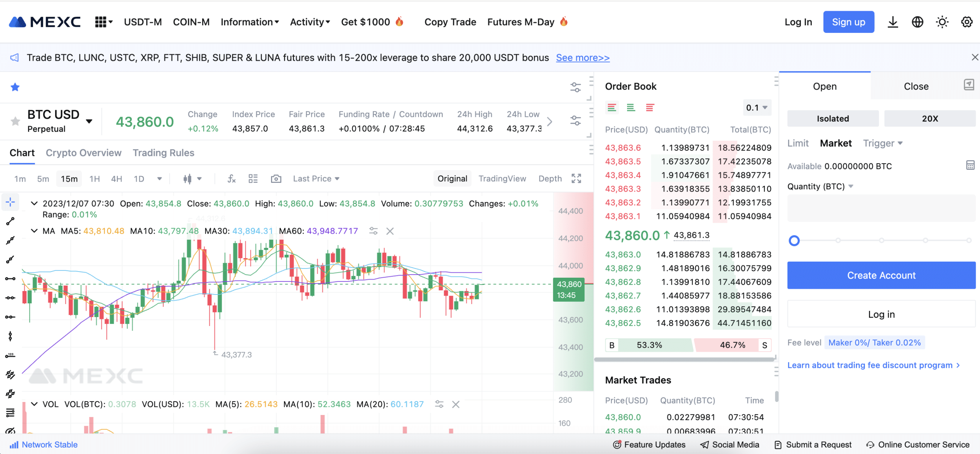
Task: Select the 4H timeframe
Action: [x=116, y=179]
